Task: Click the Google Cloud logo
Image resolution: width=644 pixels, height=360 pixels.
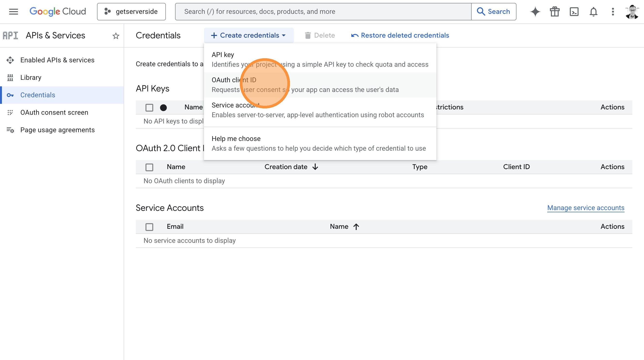Action: tap(57, 11)
